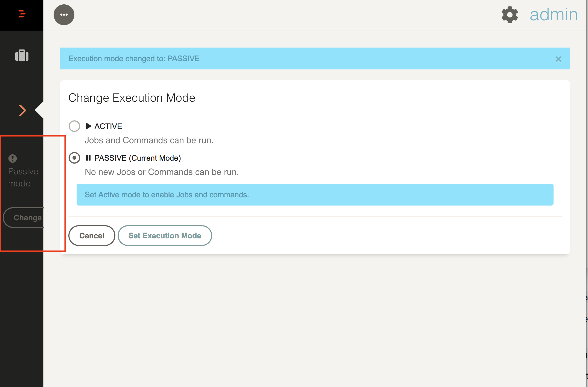Open the ellipsis menu button
This screenshot has width=588, height=387.
[64, 15]
